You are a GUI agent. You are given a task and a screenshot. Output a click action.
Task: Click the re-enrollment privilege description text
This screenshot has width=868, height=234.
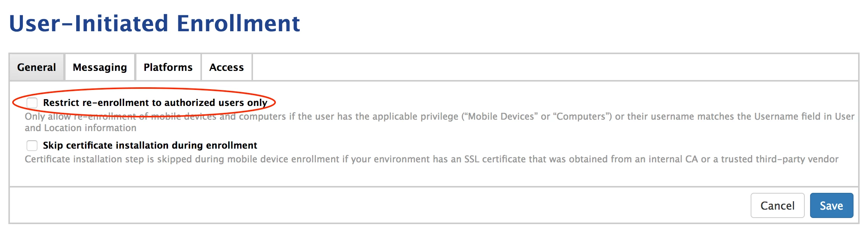(439, 122)
